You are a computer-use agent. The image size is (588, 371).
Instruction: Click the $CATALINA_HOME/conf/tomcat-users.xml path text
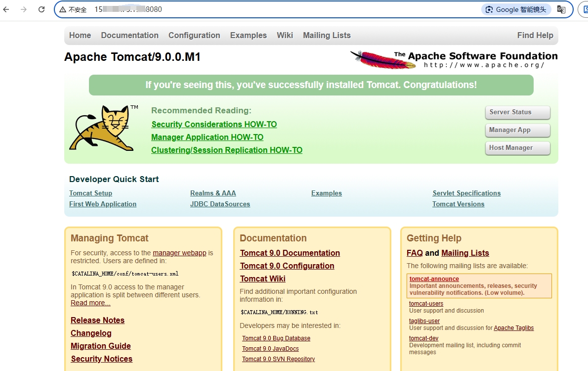125,274
